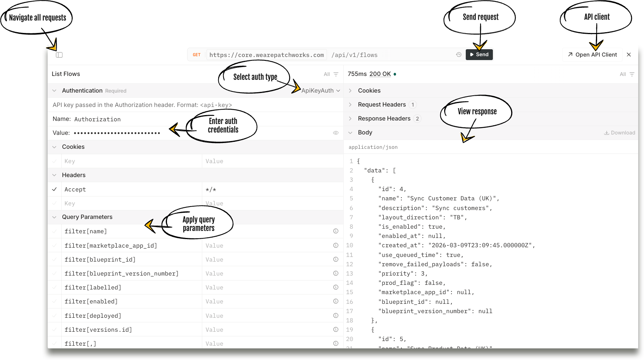This screenshot has height=360, width=644.
Task: Toggle the sidebar panel icon
Action: [59, 55]
